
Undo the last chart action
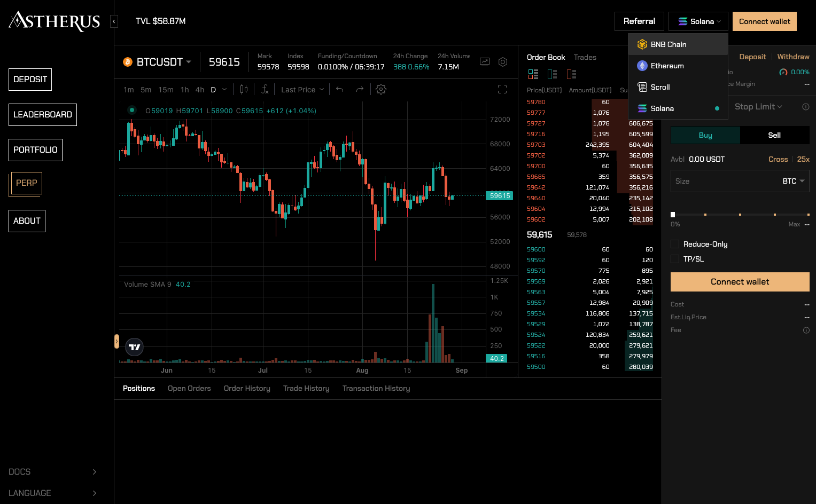(x=339, y=89)
